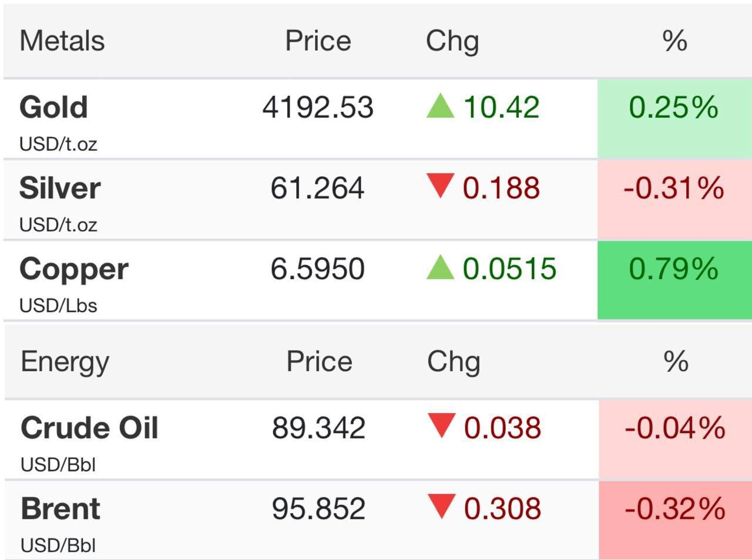This screenshot has width=752, height=560.
Task: Open the Brent commodity link
Action: 61,508
